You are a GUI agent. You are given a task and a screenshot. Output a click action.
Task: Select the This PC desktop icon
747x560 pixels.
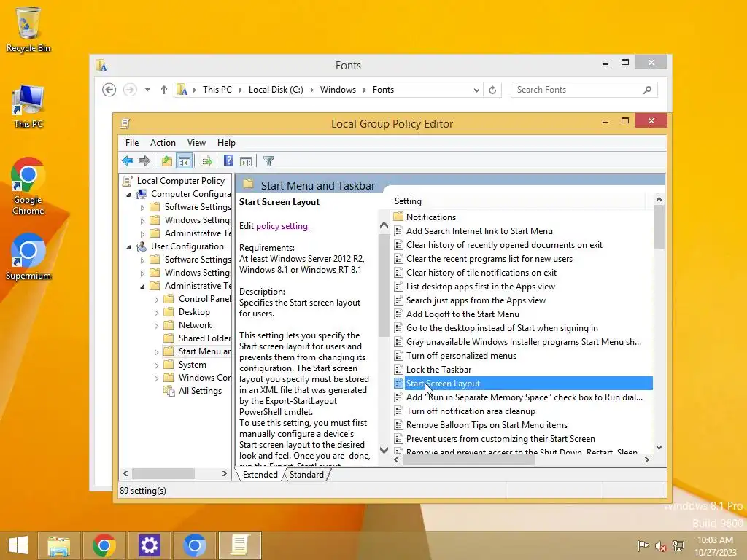pos(28,106)
